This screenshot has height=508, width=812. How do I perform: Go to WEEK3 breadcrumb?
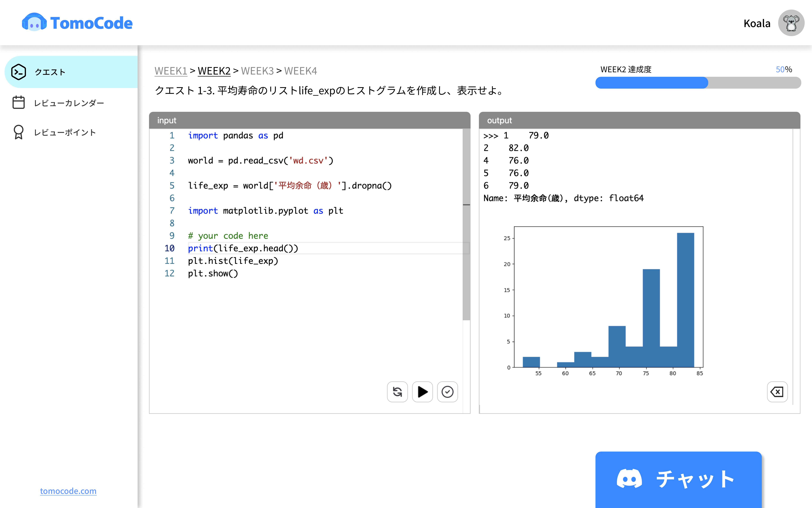point(257,71)
